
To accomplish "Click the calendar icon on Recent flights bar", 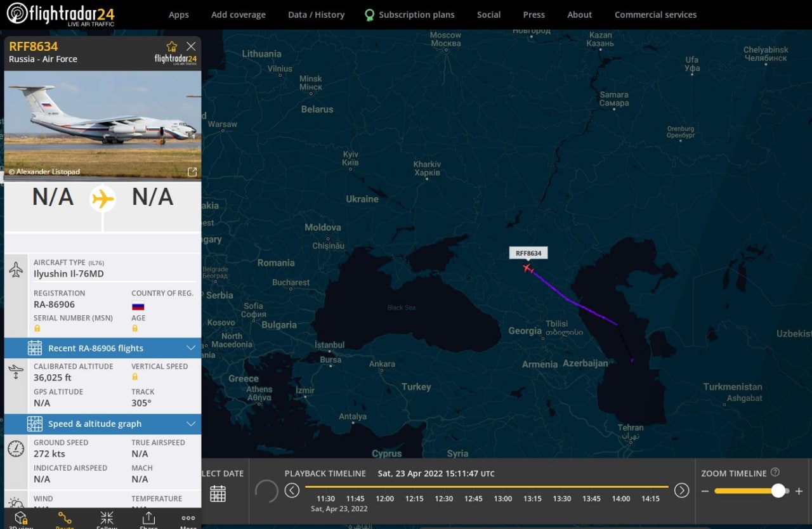I will point(35,348).
